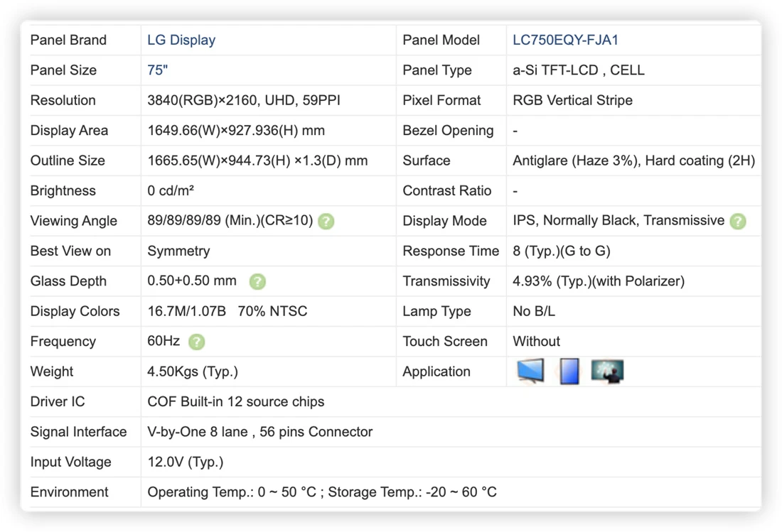Click the Contrast Ratio row label
Viewport: 782px width, 532px height.
[447, 191]
